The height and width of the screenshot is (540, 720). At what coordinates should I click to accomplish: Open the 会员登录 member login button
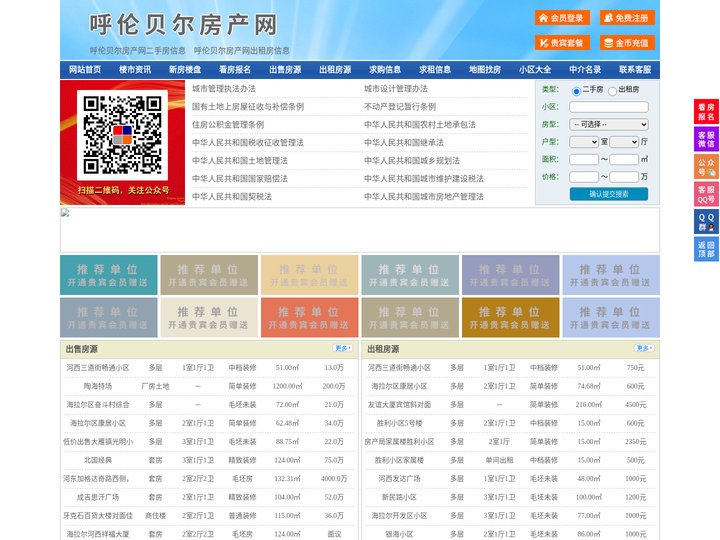pos(562,18)
